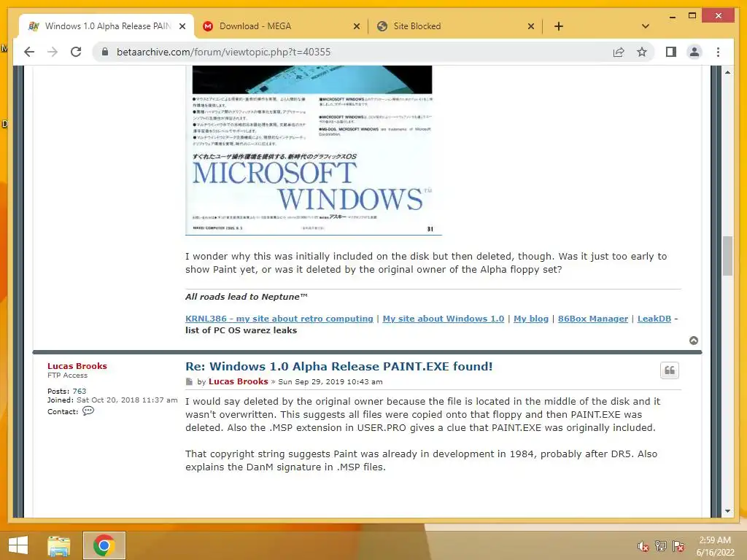Open Lucas Brooks profile in sidebar
Screen dimensions: 747x560
(77, 366)
